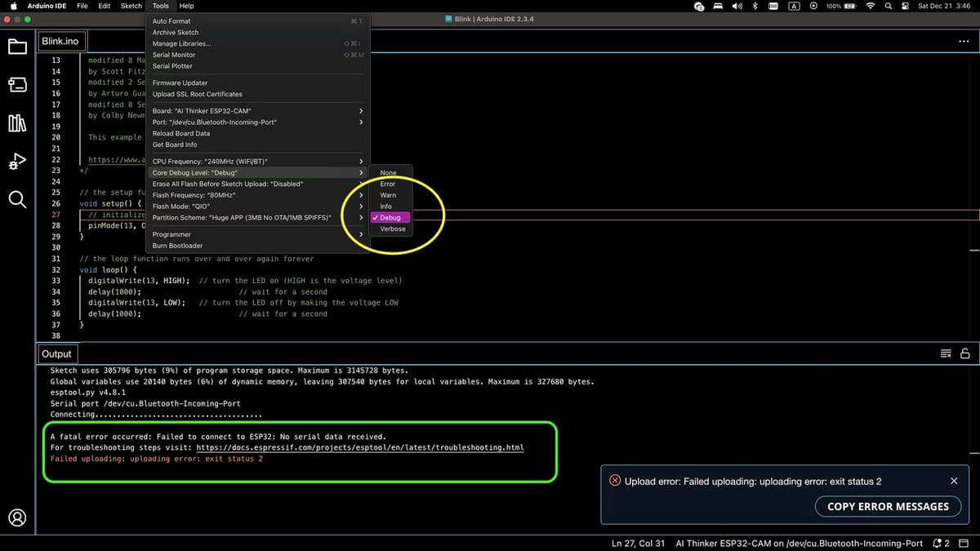Choose Archive Sketch menu entry
This screenshot has width=980, height=551.
click(x=257, y=33)
